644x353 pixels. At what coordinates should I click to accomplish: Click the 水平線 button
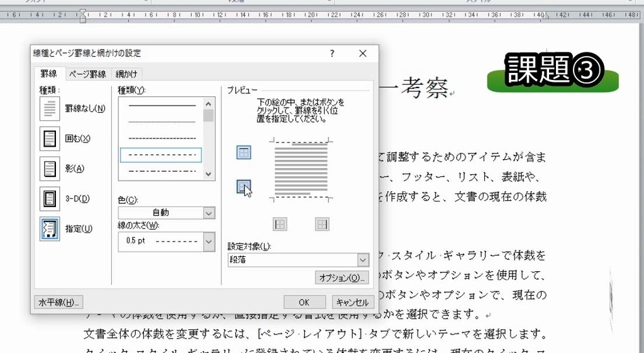pos(58,302)
